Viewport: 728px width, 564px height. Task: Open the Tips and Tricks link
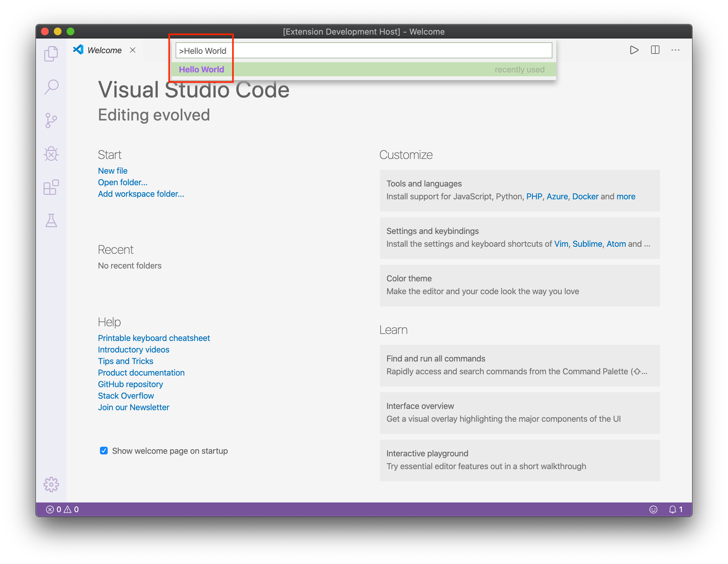click(x=125, y=361)
